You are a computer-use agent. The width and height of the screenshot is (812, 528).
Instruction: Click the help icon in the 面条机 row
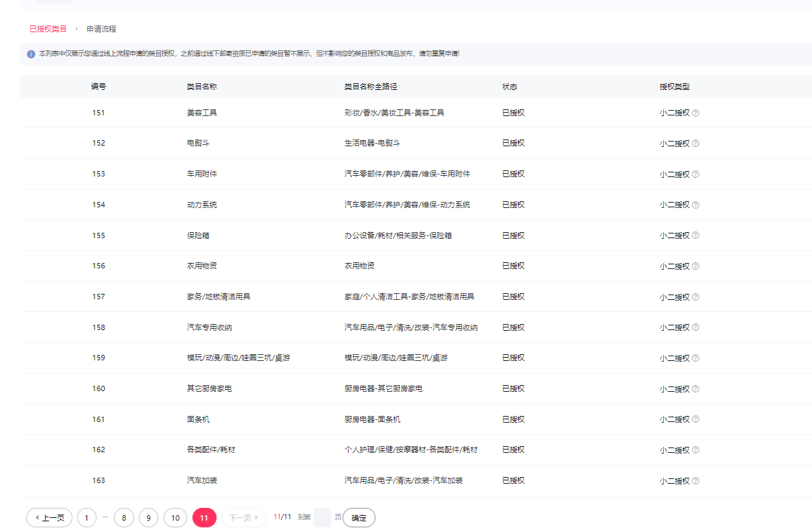[x=695, y=419]
